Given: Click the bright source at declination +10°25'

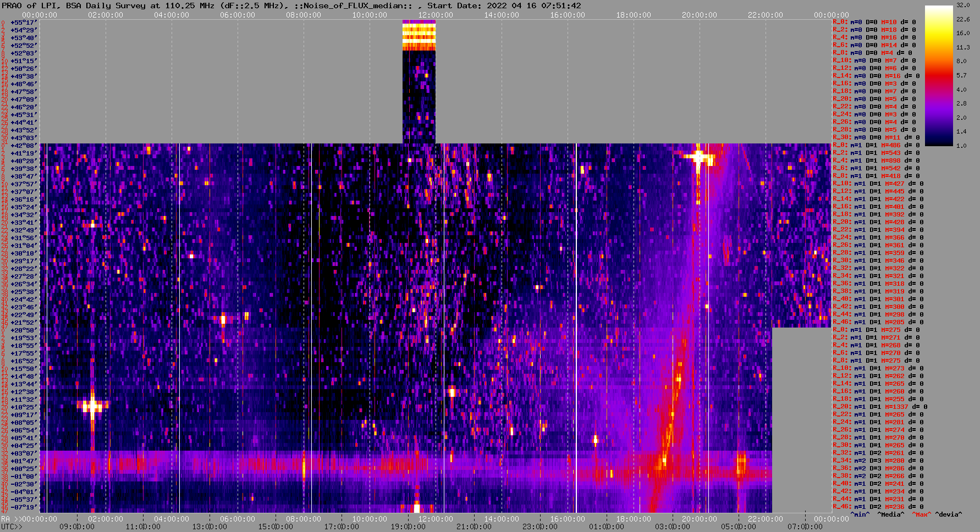Looking at the screenshot, I should pyautogui.click(x=92, y=407).
